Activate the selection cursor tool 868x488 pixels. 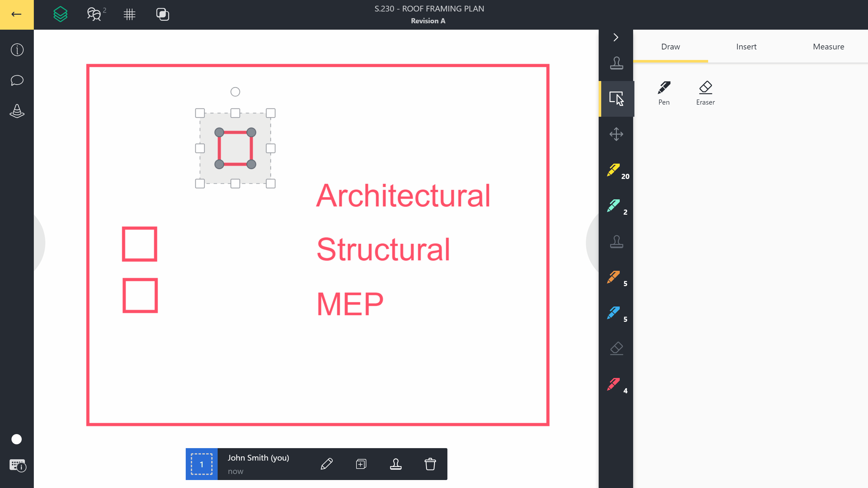(617, 99)
